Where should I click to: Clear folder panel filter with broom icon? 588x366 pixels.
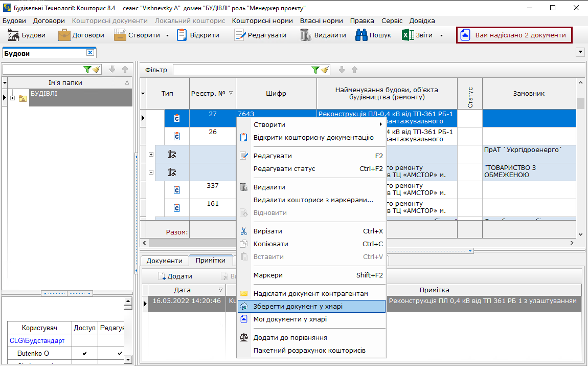(x=96, y=70)
